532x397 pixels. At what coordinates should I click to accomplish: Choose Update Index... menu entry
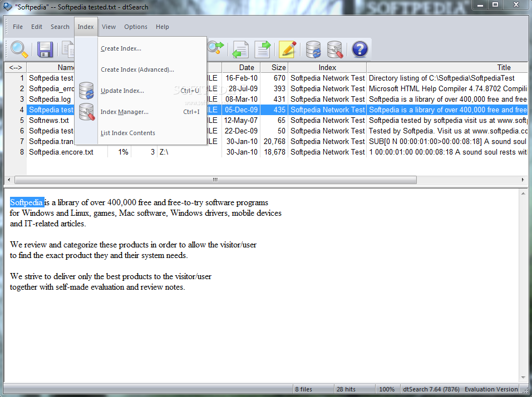click(140, 91)
